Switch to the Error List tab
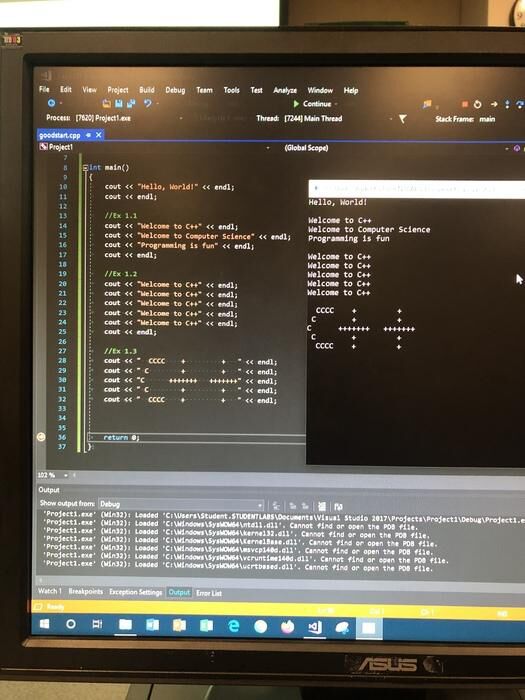 pyautogui.click(x=209, y=593)
